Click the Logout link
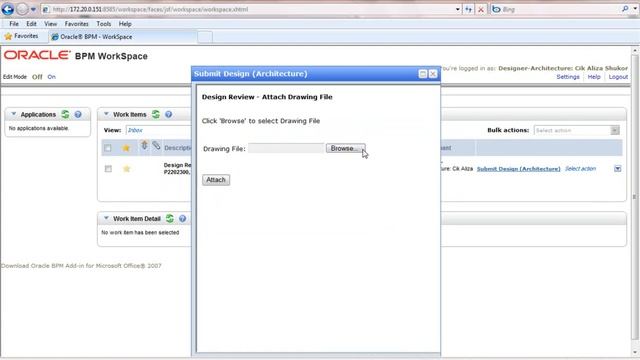This screenshot has width=640, height=360. [x=618, y=77]
